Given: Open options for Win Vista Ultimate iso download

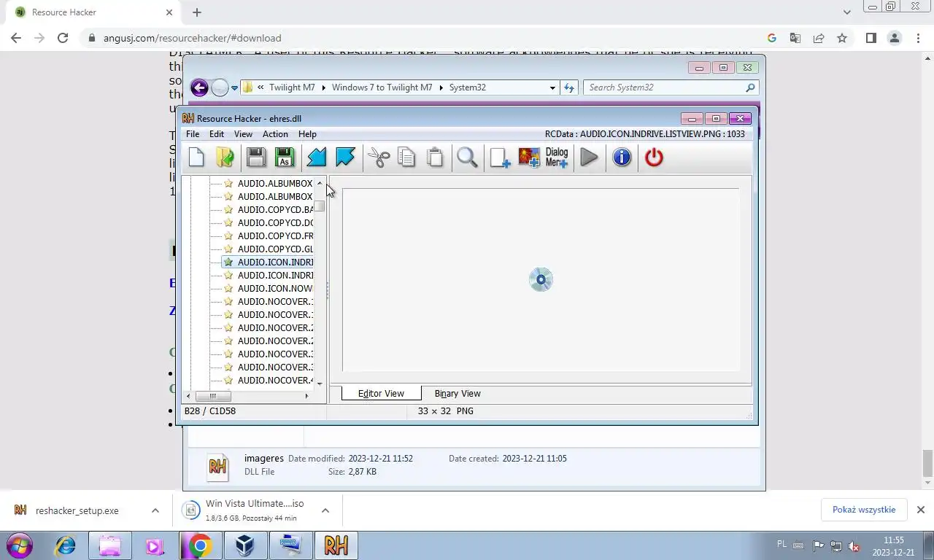Looking at the screenshot, I should pyautogui.click(x=325, y=510).
